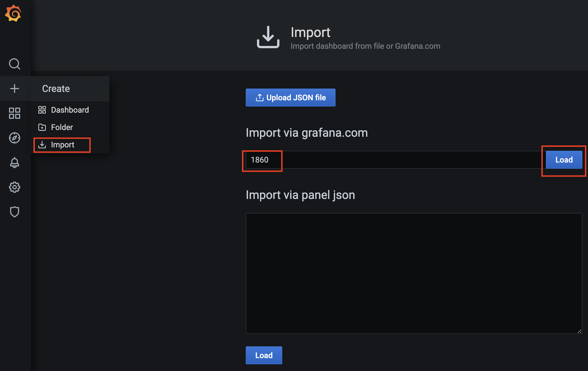Open Configuration gear icon
Screen dimensions: 588x371
15,187
